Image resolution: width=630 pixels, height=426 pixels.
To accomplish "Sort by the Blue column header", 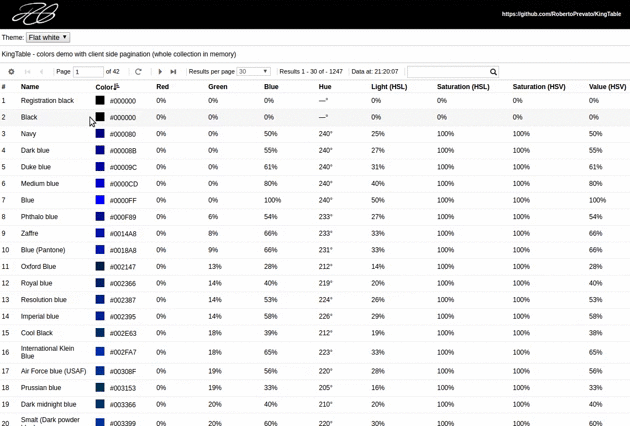I will pos(271,86).
